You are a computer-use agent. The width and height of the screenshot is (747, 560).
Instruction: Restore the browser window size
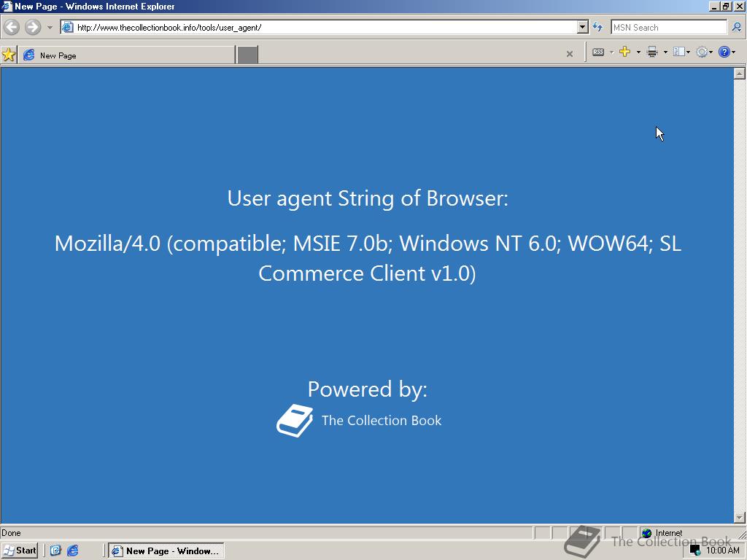tap(726, 6)
